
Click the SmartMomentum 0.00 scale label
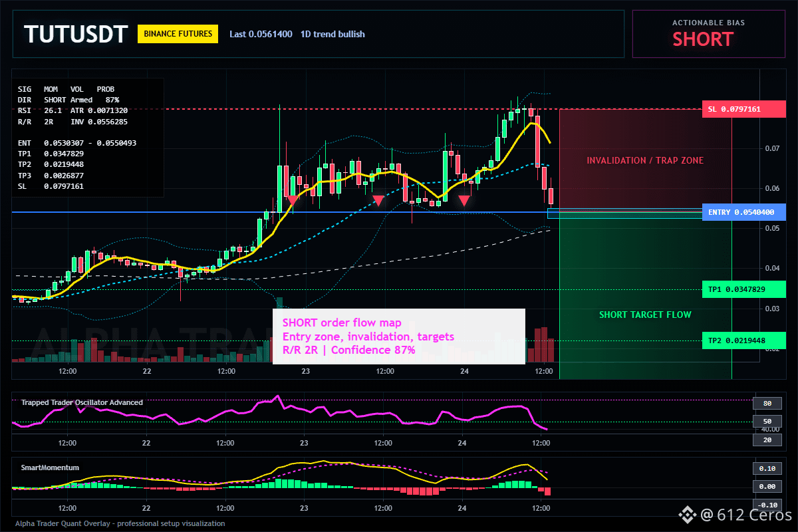point(767,486)
